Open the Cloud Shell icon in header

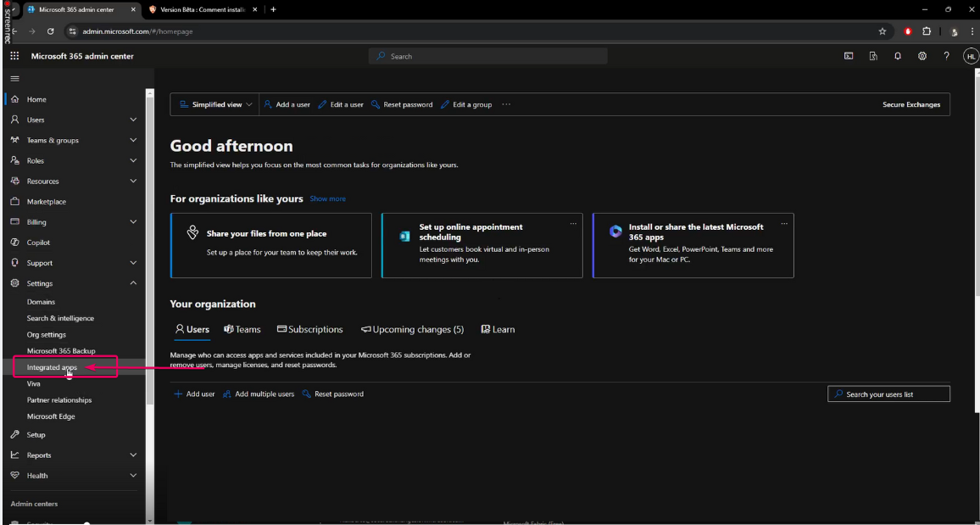pos(849,56)
